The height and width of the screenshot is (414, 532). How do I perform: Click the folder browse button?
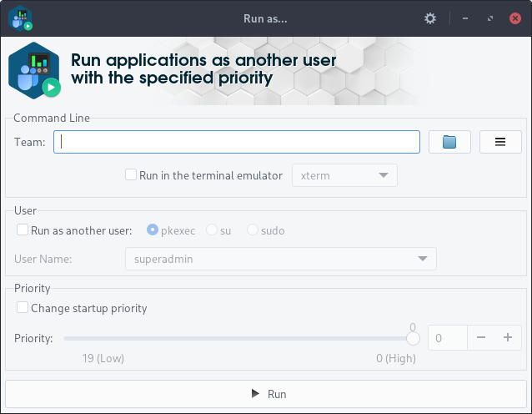point(449,142)
